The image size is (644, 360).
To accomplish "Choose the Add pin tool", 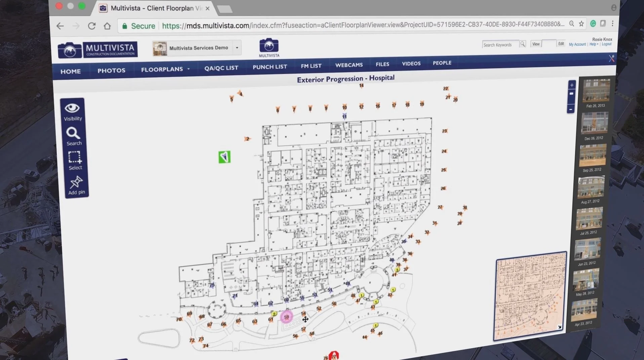I will (x=76, y=185).
